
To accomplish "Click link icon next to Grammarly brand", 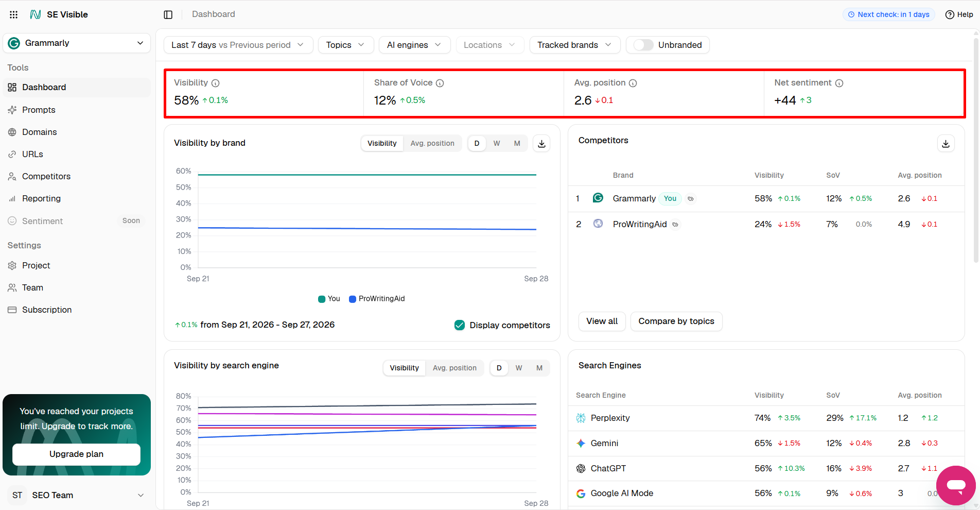I will 691,199.
